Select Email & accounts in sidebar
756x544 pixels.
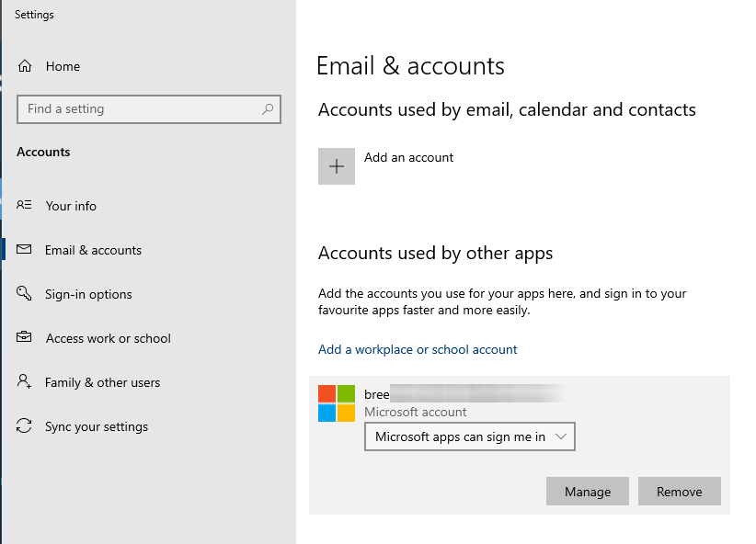93,250
